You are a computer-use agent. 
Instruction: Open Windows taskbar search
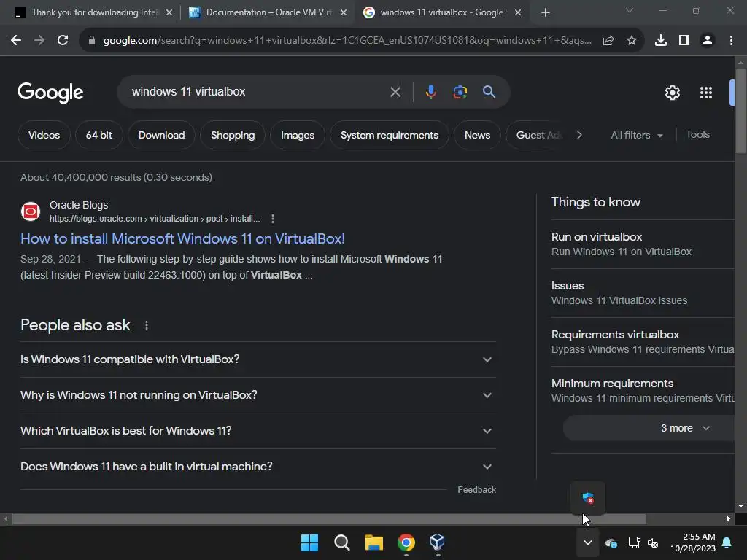click(342, 542)
